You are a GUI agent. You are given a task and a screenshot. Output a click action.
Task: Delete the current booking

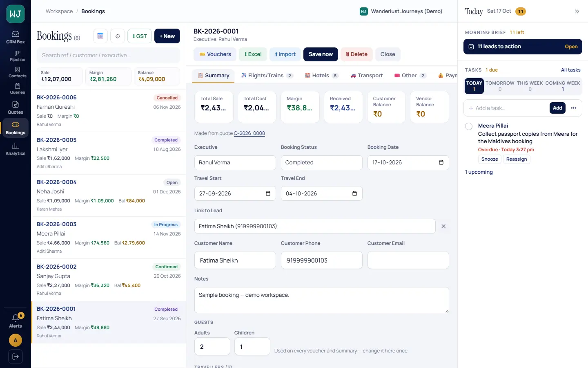356,54
